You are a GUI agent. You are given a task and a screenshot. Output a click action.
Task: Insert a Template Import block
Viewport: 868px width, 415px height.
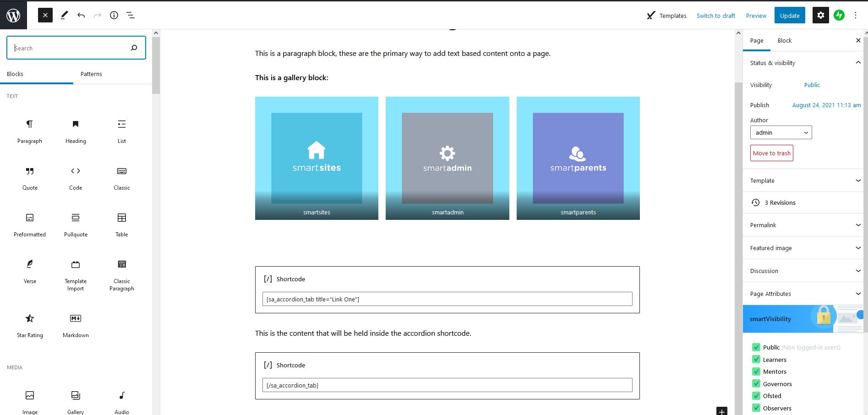(76, 275)
